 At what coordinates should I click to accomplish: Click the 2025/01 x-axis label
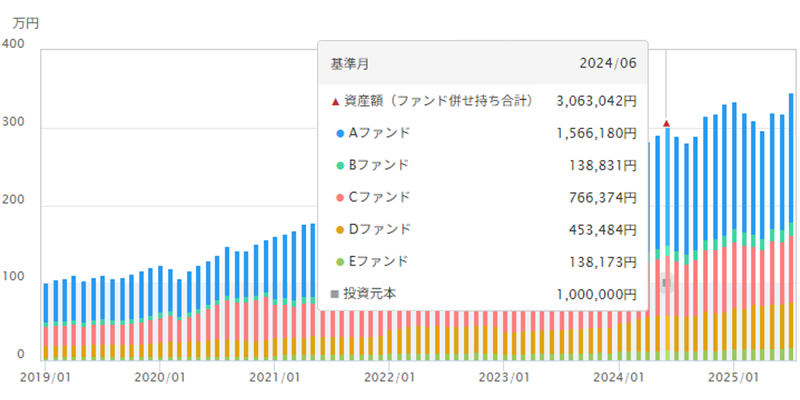coord(733,377)
